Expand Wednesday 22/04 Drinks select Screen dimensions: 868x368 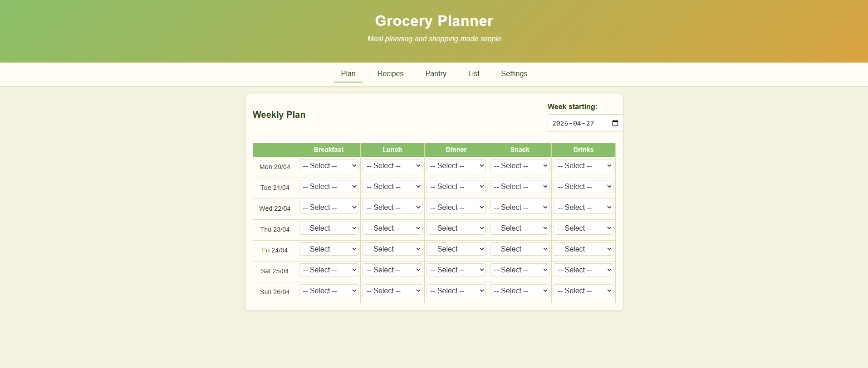pos(584,208)
